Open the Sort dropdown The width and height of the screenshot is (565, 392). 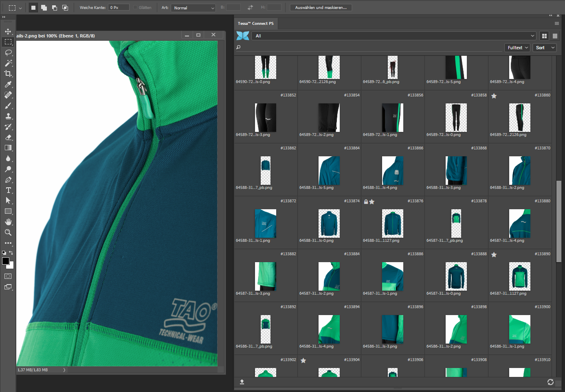(545, 48)
